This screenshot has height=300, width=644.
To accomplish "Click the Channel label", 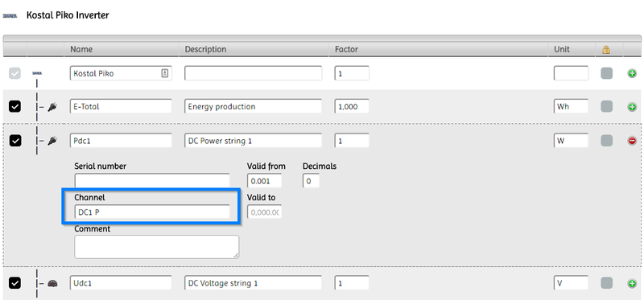I will click(x=89, y=197).
